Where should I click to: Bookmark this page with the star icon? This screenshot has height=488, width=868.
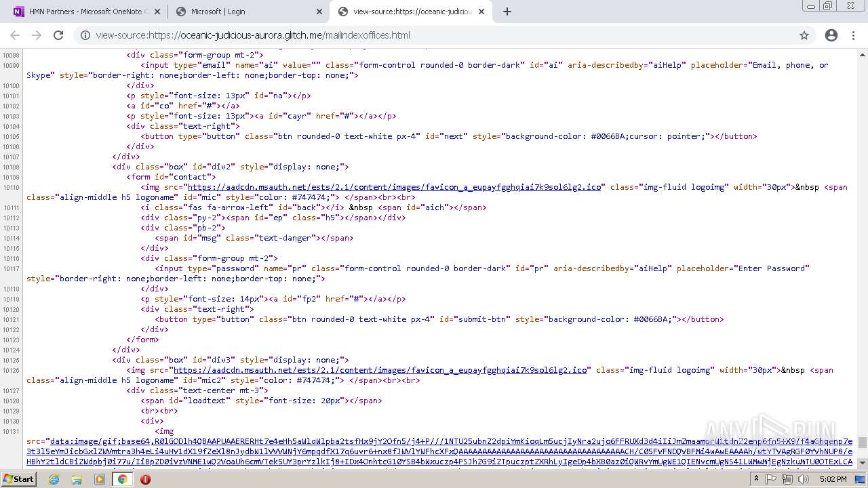pos(804,35)
